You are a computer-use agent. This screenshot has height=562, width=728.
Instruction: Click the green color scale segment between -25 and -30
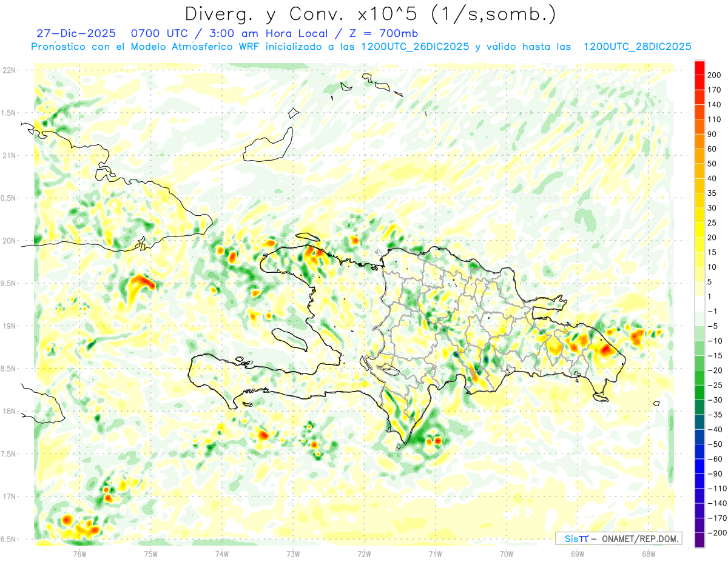point(699,392)
